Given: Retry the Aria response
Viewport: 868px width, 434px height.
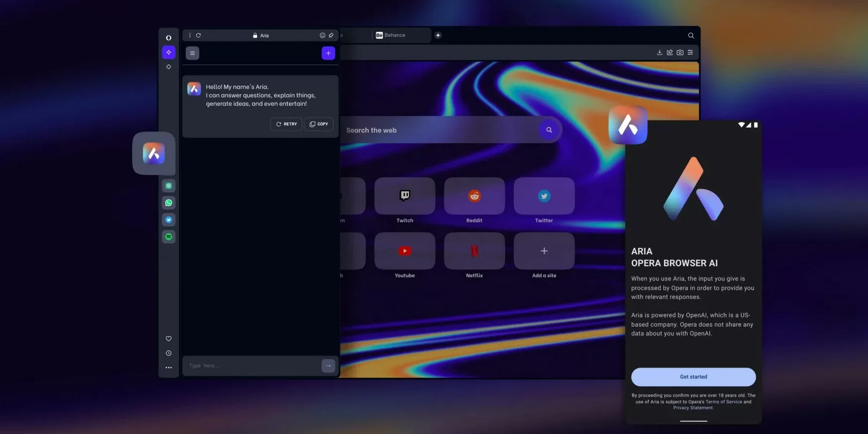Looking at the screenshot, I should (x=286, y=124).
